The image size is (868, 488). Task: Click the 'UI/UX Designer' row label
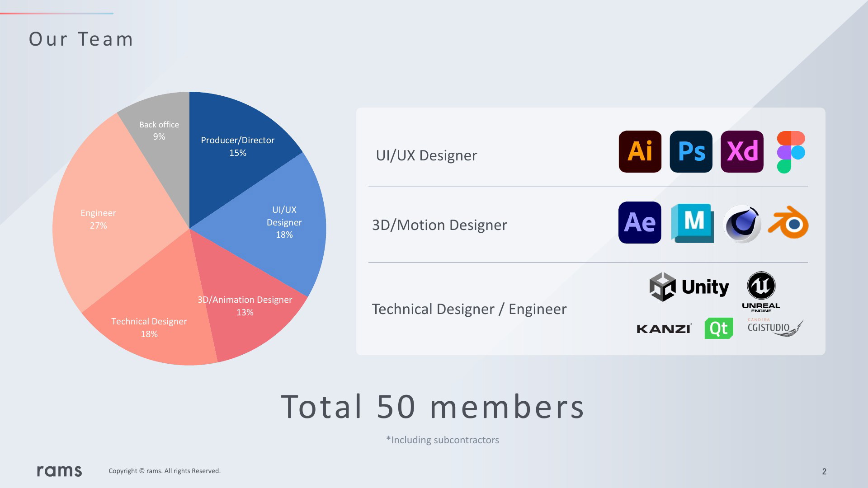(426, 155)
